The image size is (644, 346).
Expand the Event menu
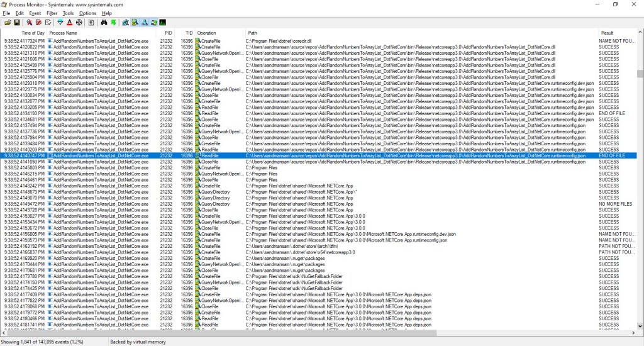[35, 13]
